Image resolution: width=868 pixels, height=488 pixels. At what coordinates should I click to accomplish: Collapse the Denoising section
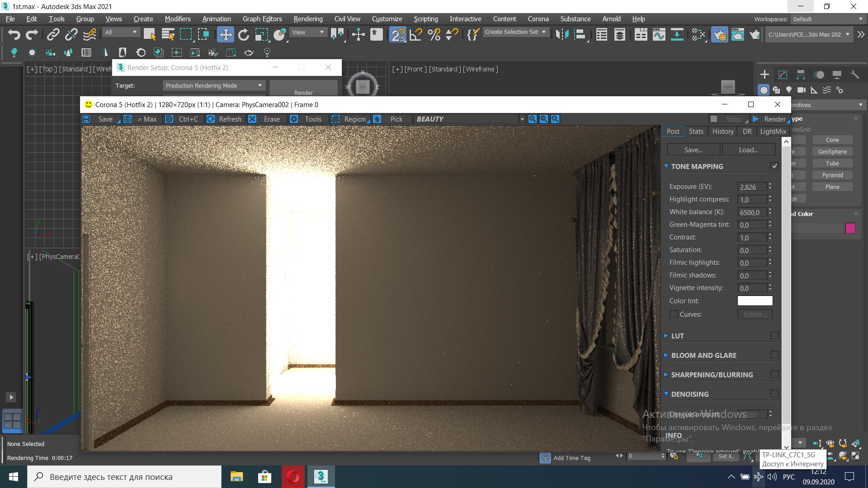pyautogui.click(x=666, y=394)
